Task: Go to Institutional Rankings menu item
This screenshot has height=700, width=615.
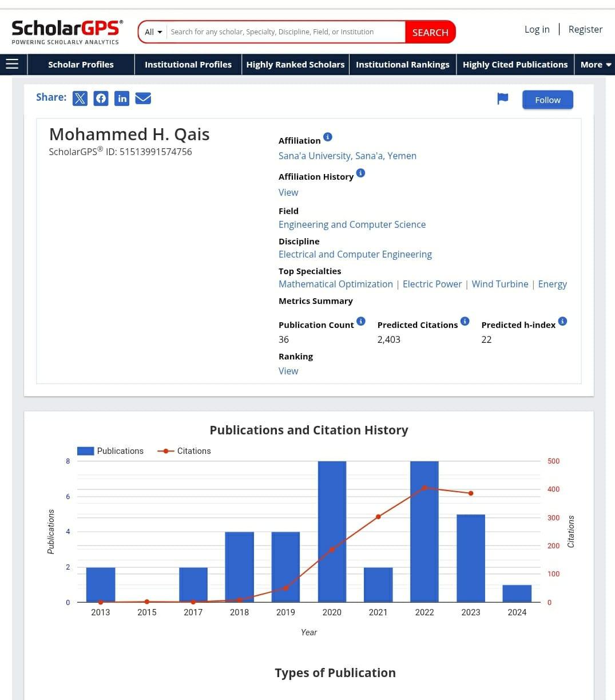Action: click(402, 65)
